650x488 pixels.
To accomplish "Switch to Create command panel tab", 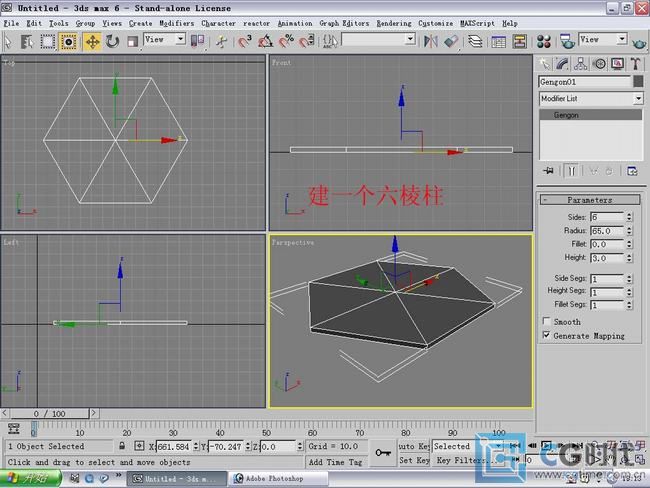I will [x=544, y=64].
